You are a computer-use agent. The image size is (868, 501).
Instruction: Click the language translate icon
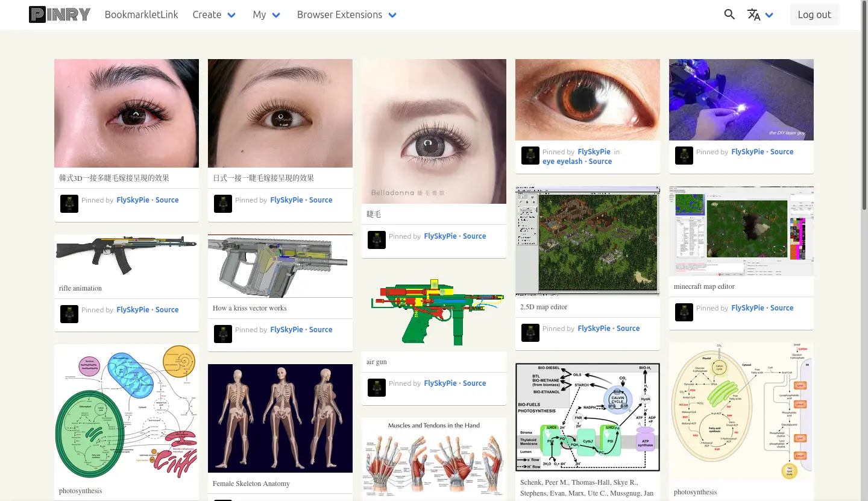coord(753,14)
